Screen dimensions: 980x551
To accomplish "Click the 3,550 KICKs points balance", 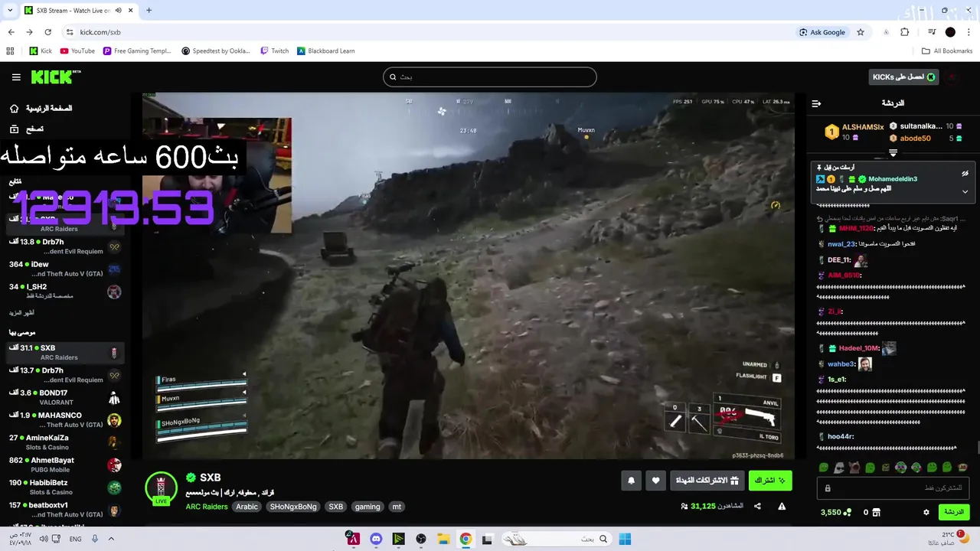I will pos(836,512).
